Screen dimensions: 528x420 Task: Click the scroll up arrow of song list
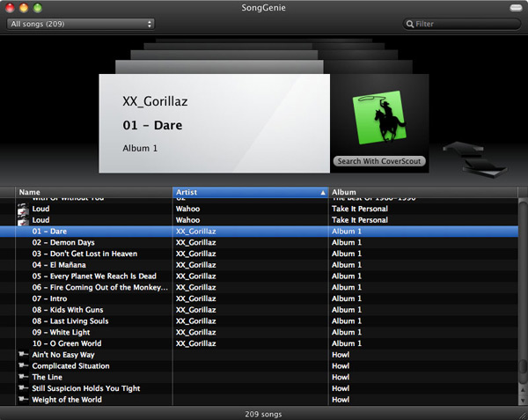tap(523, 390)
